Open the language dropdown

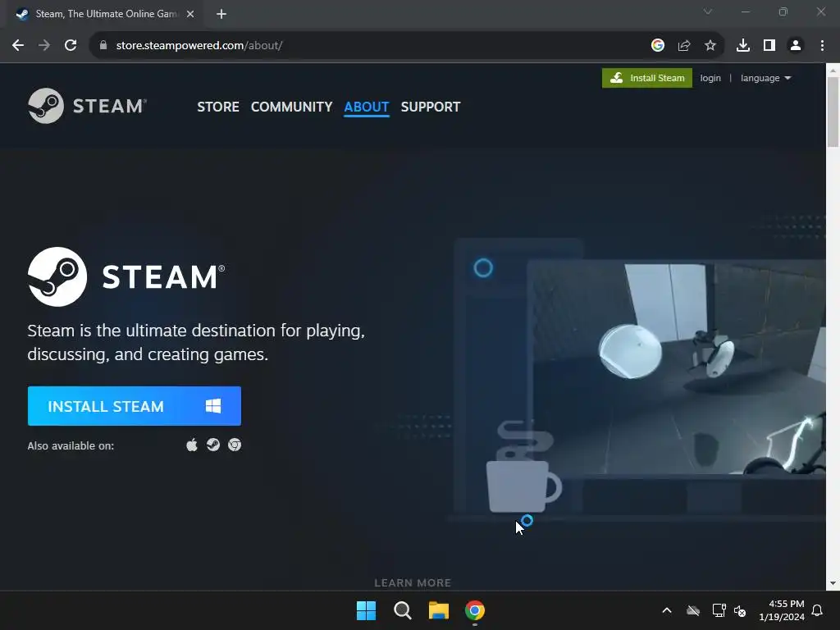click(x=765, y=78)
